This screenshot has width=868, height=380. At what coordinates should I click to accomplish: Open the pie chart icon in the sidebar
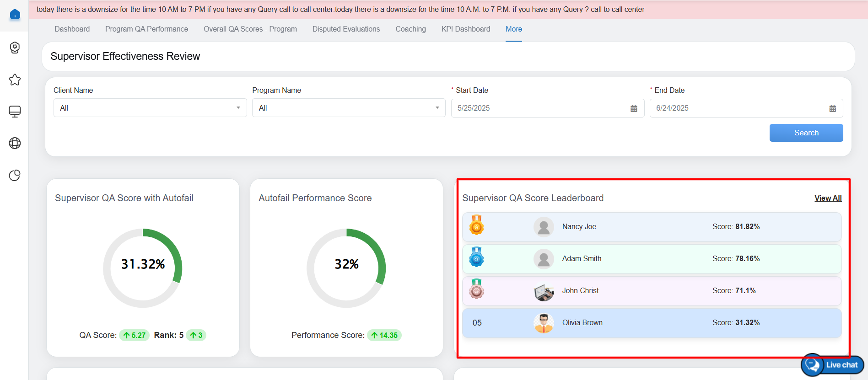15,175
